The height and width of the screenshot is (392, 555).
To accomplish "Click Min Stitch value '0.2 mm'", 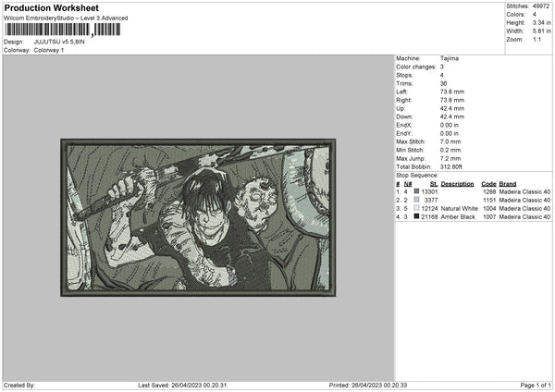I will click(450, 150).
